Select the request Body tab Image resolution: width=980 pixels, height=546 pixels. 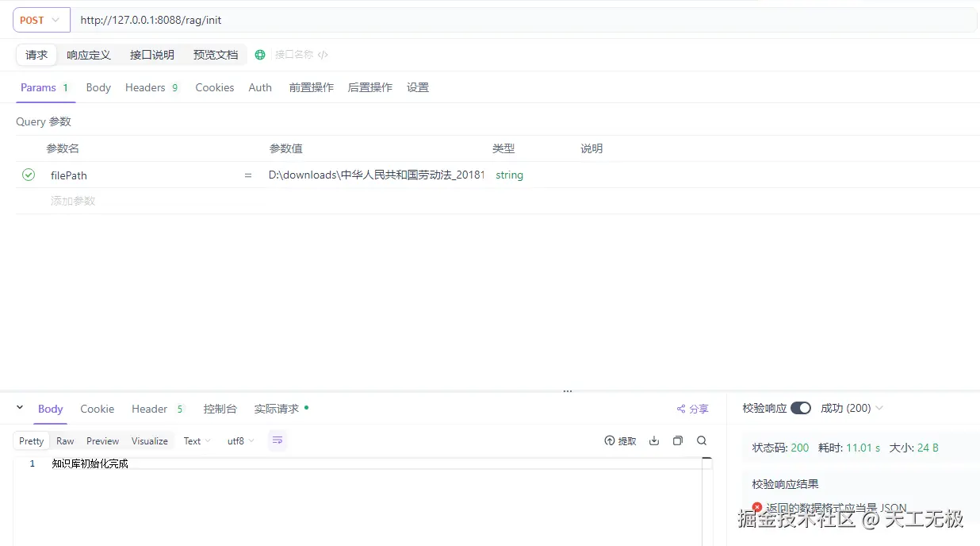point(98,87)
